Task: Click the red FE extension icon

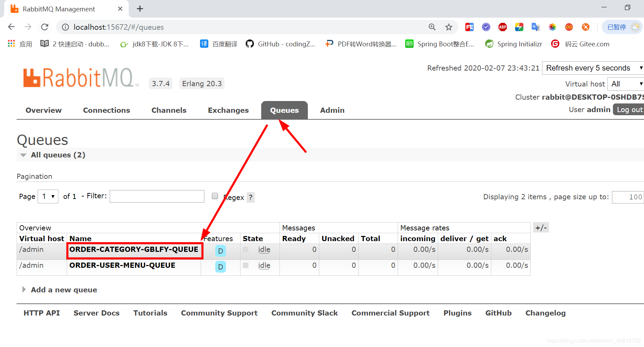Action: tap(470, 27)
